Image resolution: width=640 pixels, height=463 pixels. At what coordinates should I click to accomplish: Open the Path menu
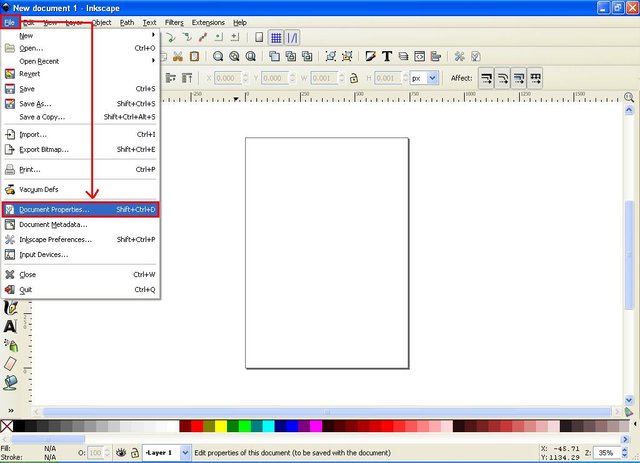click(127, 22)
